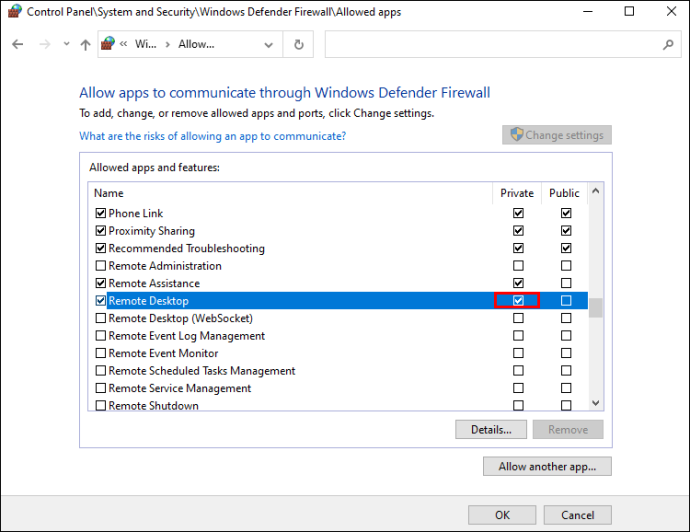Uncheck Recommended Troubleshooting Private checkbox
Viewport: 690px width, 532px height.
tap(518, 248)
